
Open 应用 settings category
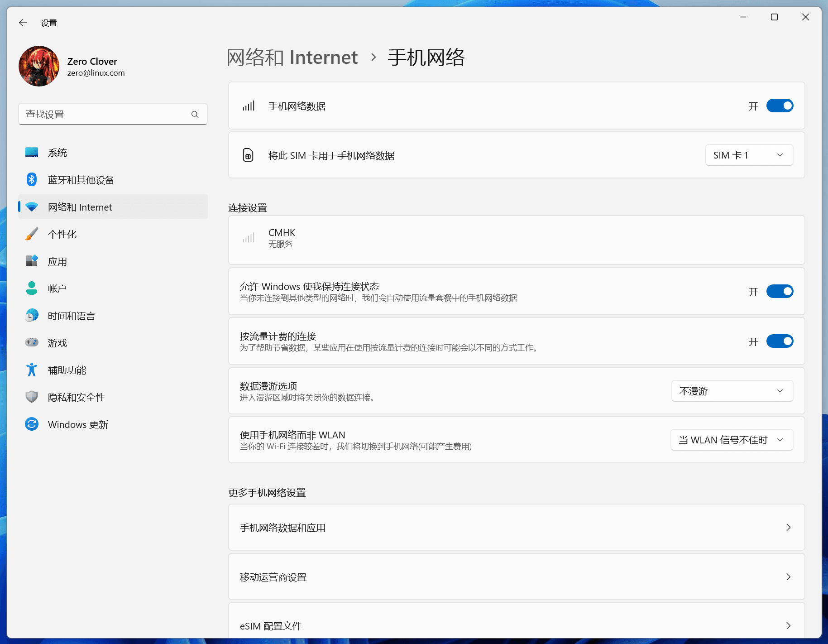click(113, 261)
